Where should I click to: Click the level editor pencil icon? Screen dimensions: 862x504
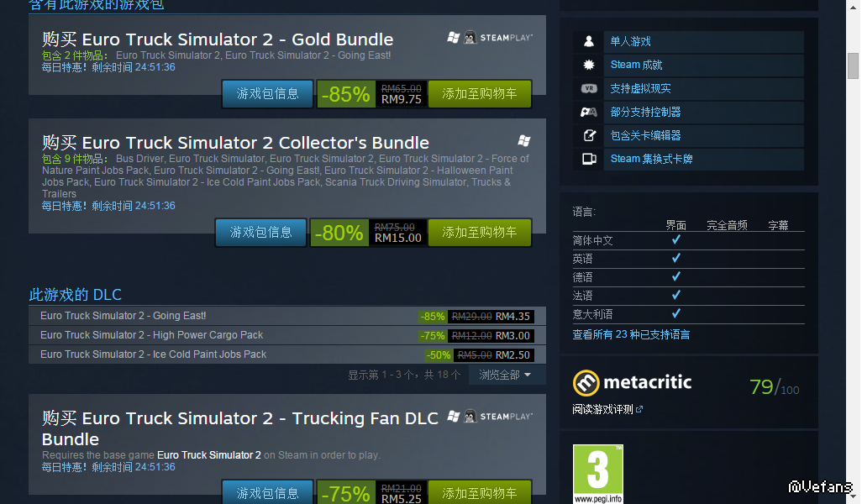tap(589, 135)
